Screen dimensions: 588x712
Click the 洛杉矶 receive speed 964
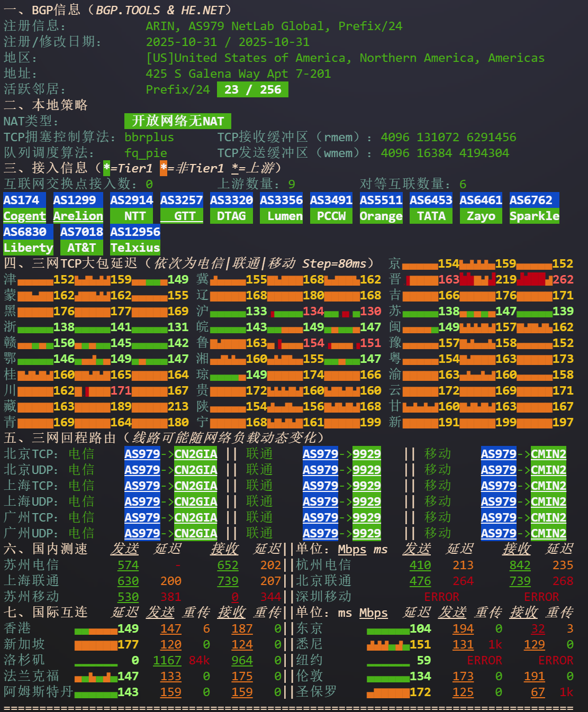click(x=242, y=660)
